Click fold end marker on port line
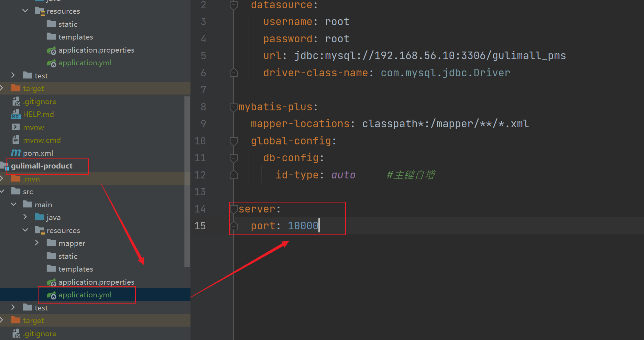 (x=233, y=226)
